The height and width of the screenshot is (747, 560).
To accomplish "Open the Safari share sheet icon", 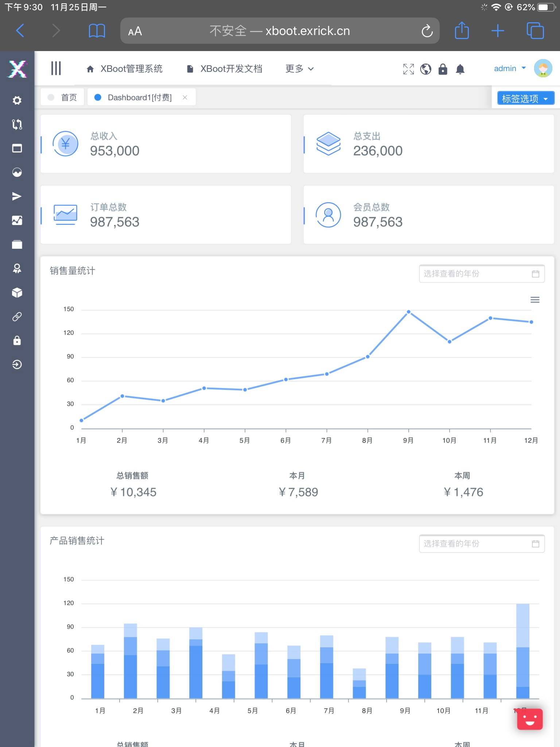I will click(462, 30).
